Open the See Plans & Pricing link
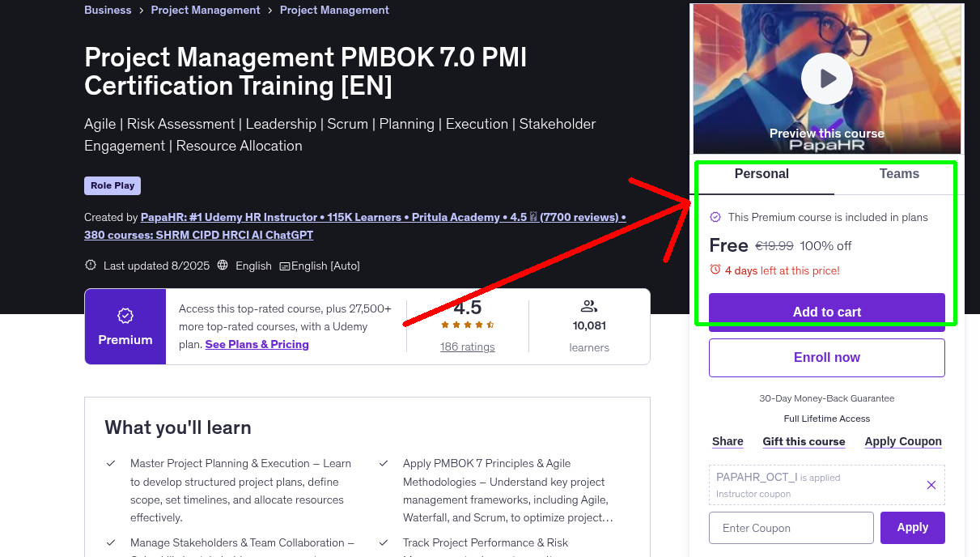The height and width of the screenshot is (557, 980). [257, 344]
